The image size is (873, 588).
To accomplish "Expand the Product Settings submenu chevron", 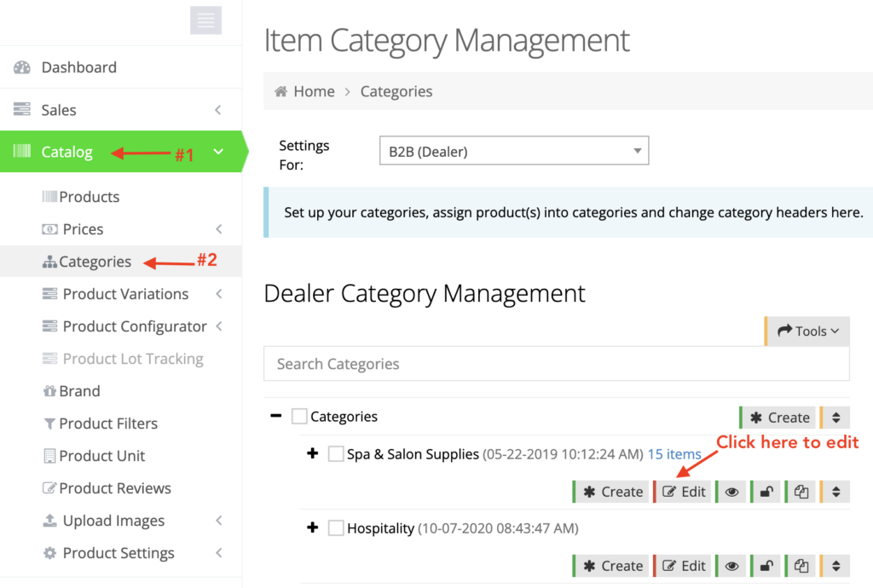I will [x=219, y=553].
